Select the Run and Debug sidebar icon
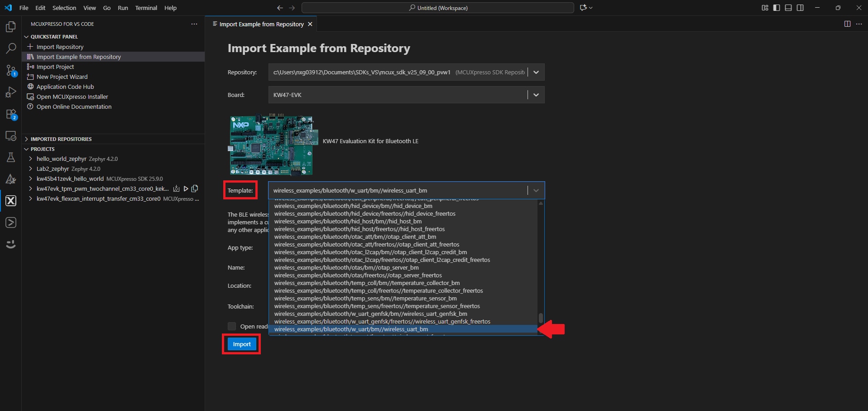868x411 pixels. (x=10, y=92)
